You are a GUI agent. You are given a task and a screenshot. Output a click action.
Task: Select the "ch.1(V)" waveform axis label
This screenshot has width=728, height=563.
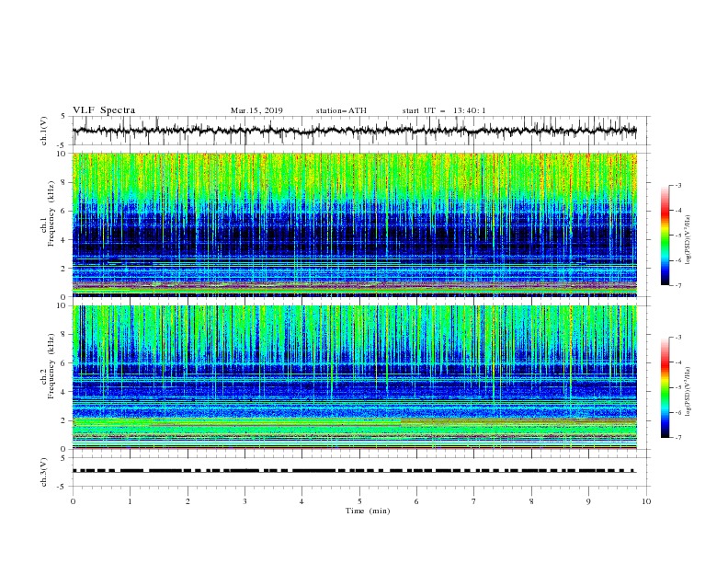click(x=44, y=131)
